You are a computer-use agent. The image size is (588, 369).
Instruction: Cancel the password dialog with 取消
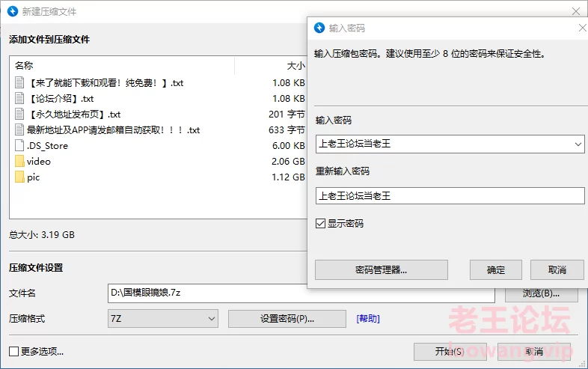(557, 270)
